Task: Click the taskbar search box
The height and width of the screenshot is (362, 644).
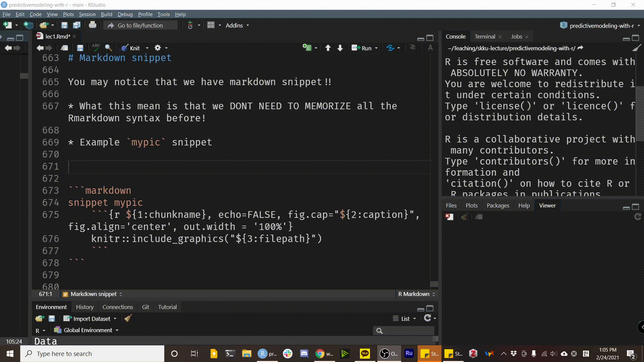Action: click(93, 354)
